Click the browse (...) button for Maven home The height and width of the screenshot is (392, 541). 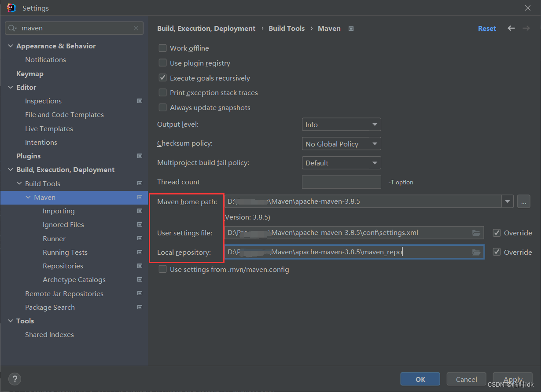tap(523, 201)
